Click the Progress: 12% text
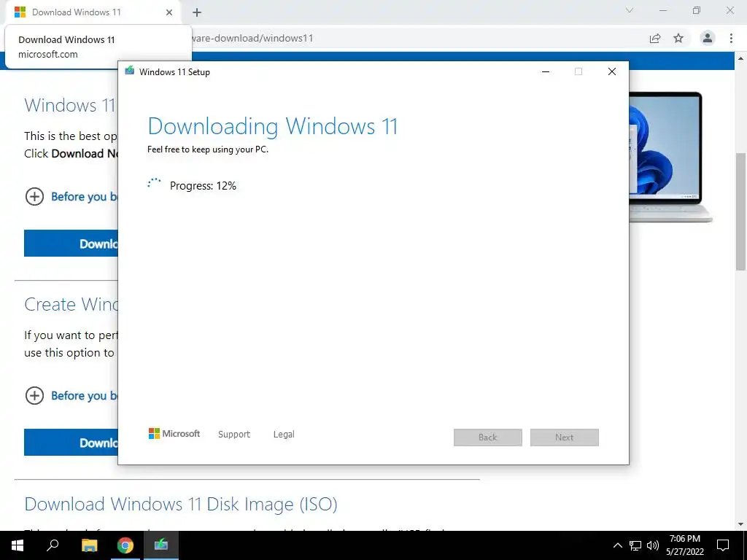The height and width of the screenshot is (560, 747). pos(203,186)
